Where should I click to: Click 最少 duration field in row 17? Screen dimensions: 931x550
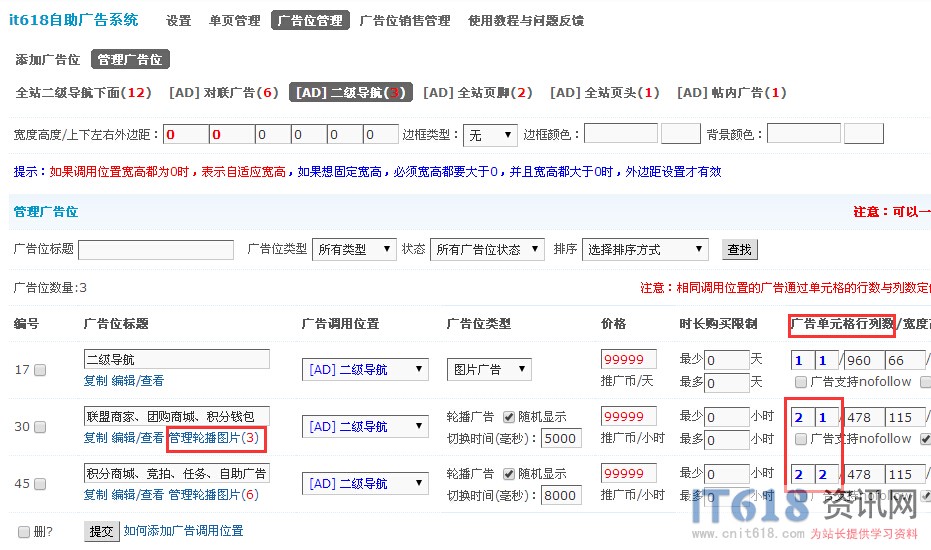(727, 360)
